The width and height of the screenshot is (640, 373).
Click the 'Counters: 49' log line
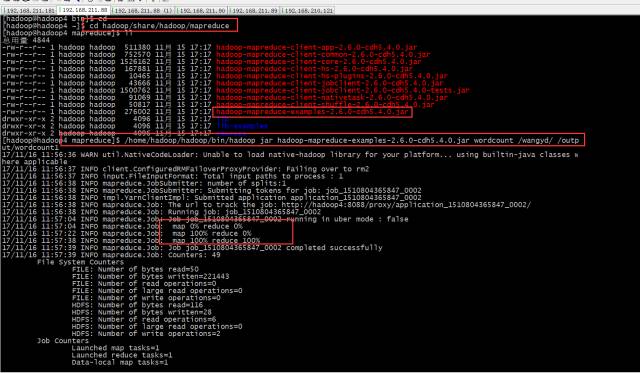111,255
